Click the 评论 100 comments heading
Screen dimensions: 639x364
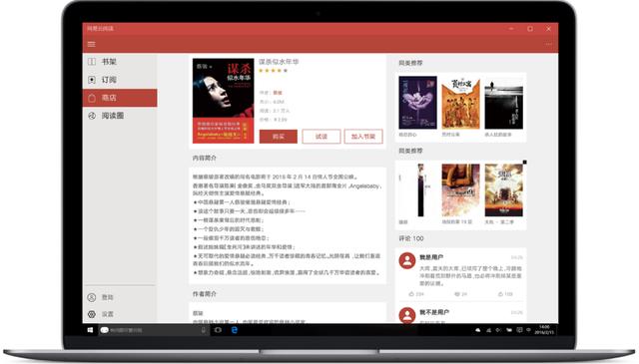coord(410,238)
